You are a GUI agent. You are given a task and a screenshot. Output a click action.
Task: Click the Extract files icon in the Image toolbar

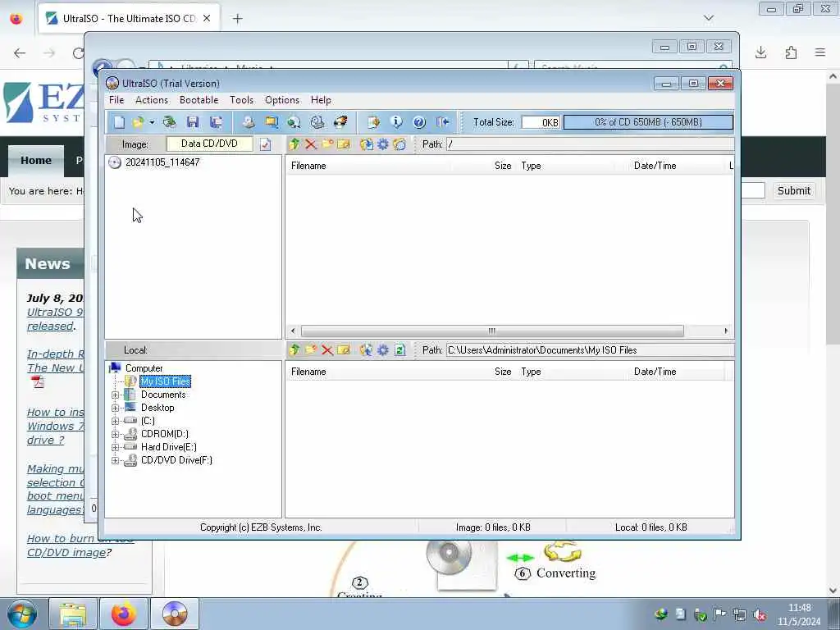(367, 144)
